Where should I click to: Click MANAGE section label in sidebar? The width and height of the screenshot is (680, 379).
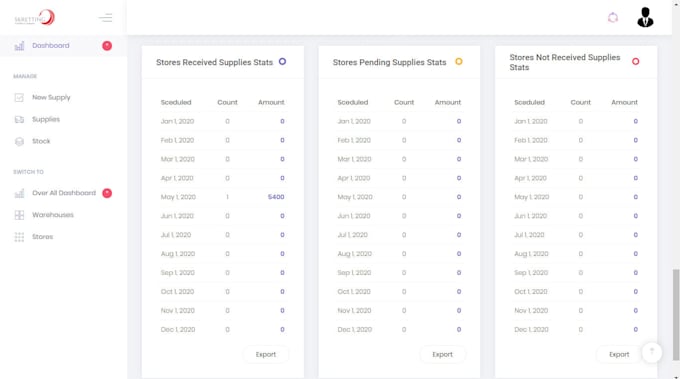pyautogui.click(x=25, y=76)
